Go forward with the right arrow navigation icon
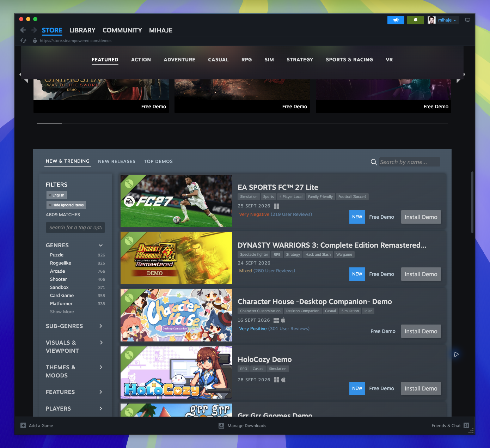 (34, 30)
